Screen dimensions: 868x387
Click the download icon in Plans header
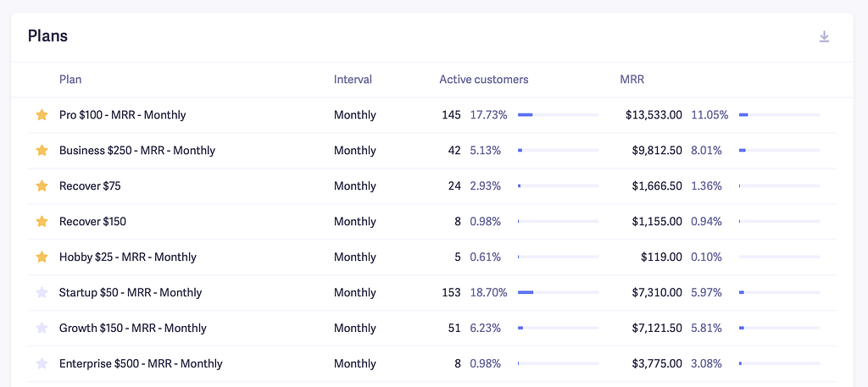[824, 36]
